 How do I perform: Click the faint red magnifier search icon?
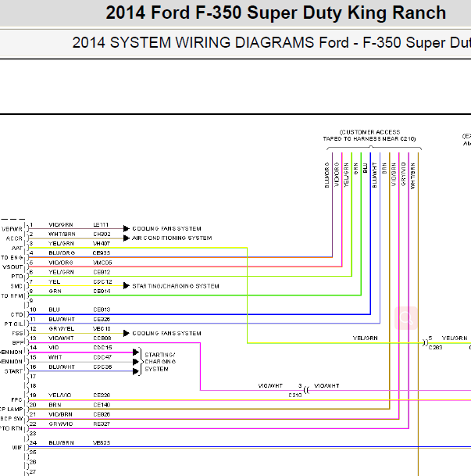[x=406, y=318]
